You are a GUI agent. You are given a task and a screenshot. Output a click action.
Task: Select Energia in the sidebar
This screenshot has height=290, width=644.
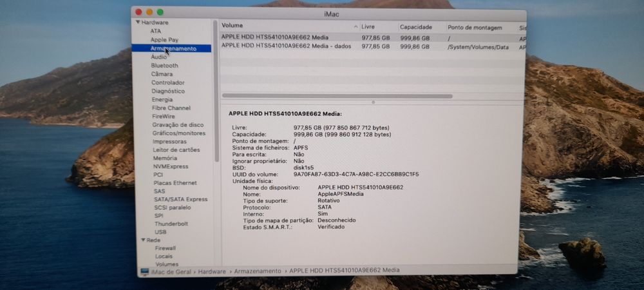coord(162,99)
